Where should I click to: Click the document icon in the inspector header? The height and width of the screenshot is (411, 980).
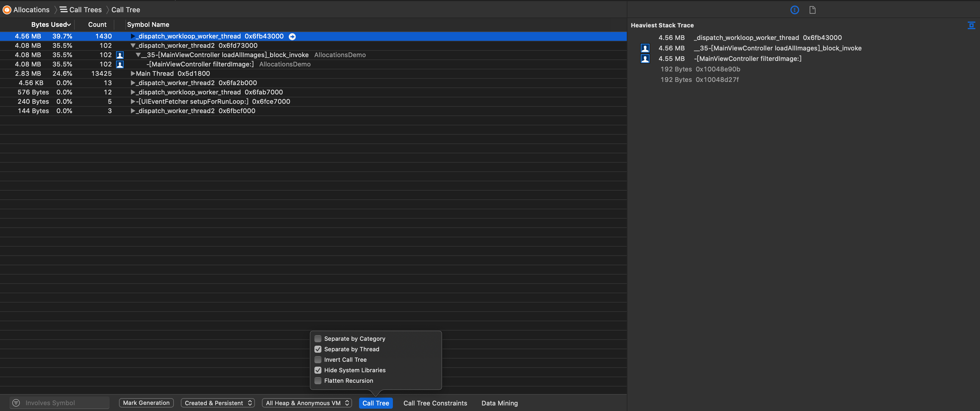click(812, 10)
